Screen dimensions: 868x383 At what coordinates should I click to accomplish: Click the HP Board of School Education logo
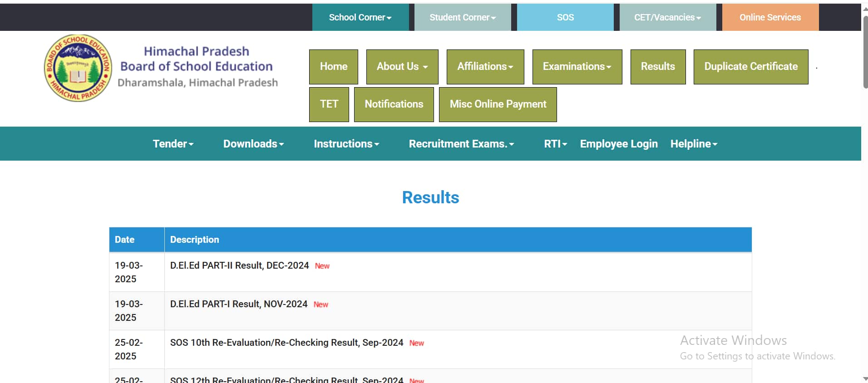[78, 68]
